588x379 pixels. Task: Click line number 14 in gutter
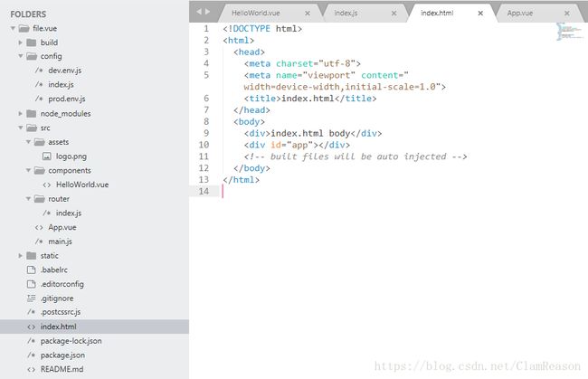click(x=204, y=191)
